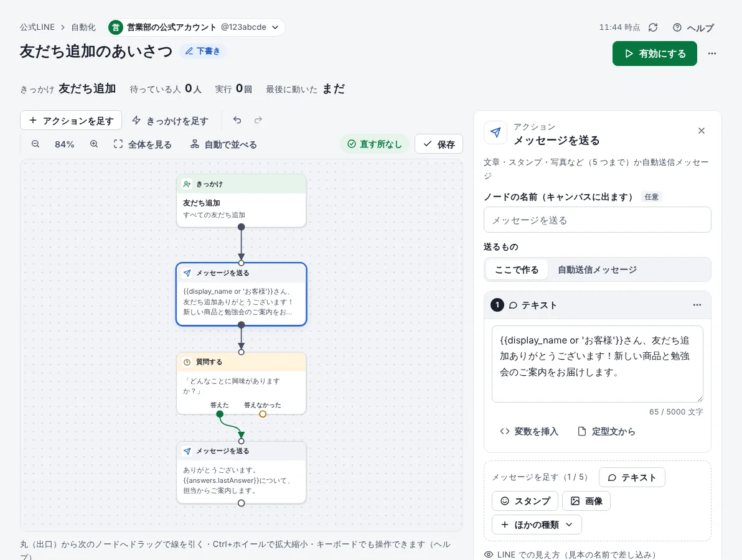742x560 pixels.
Task: Click the zoom out magnifier icon
Action: tap(35, 144)
